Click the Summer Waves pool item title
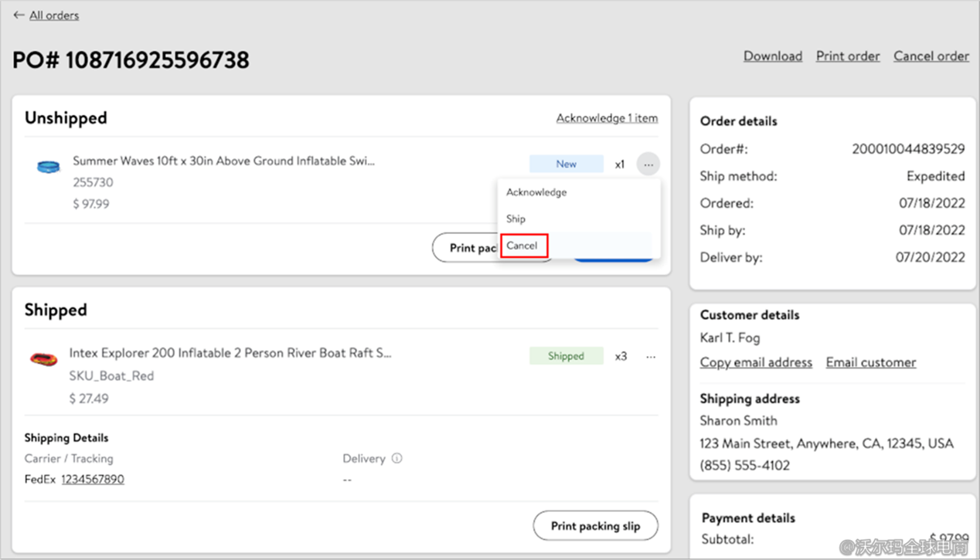The height and width of the screenshot is (560, 980). click(223, 161)
